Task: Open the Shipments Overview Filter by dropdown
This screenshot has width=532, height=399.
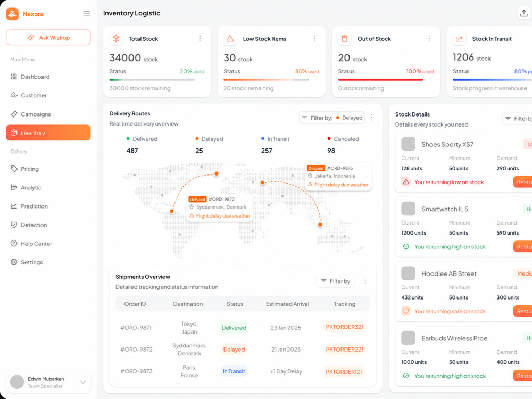Action: [336, 281]
